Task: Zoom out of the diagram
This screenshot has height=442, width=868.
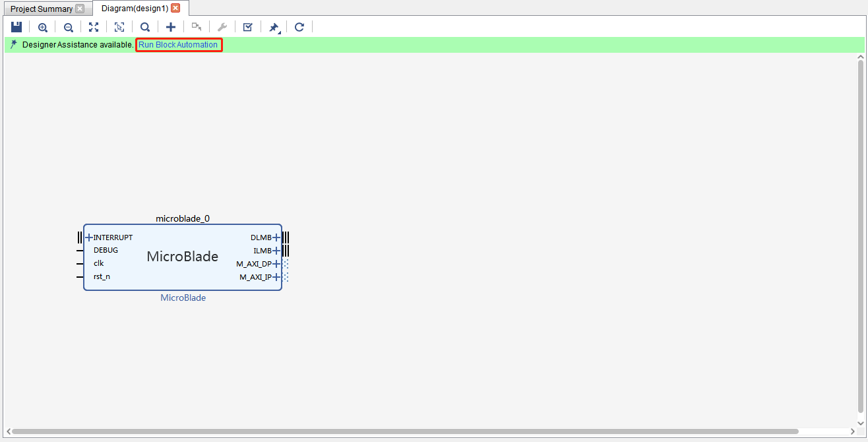Action: pos(68,27)
